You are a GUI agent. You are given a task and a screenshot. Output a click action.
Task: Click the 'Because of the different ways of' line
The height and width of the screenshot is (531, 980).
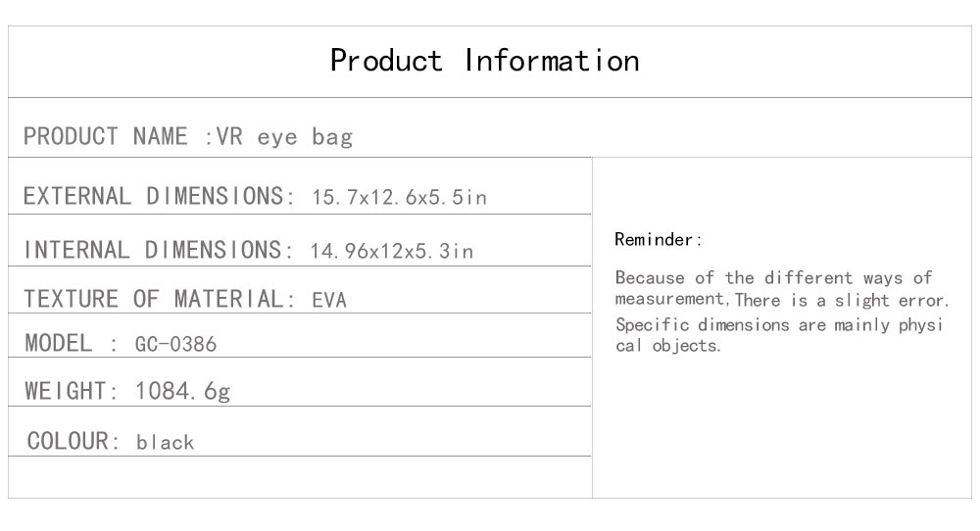coord(773,278)
